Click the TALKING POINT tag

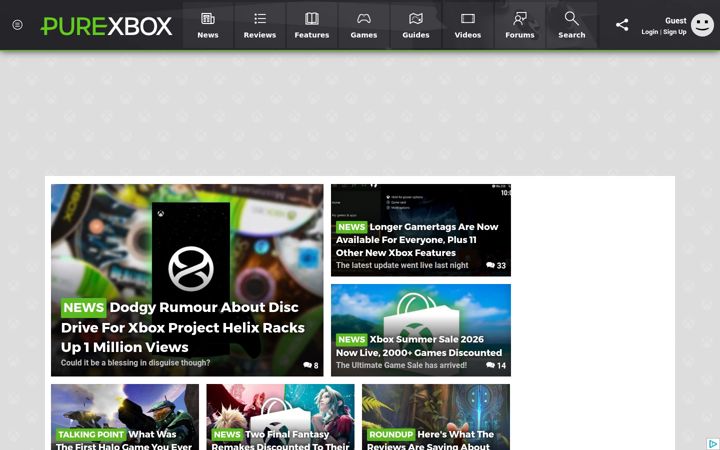tap(91, 434)
